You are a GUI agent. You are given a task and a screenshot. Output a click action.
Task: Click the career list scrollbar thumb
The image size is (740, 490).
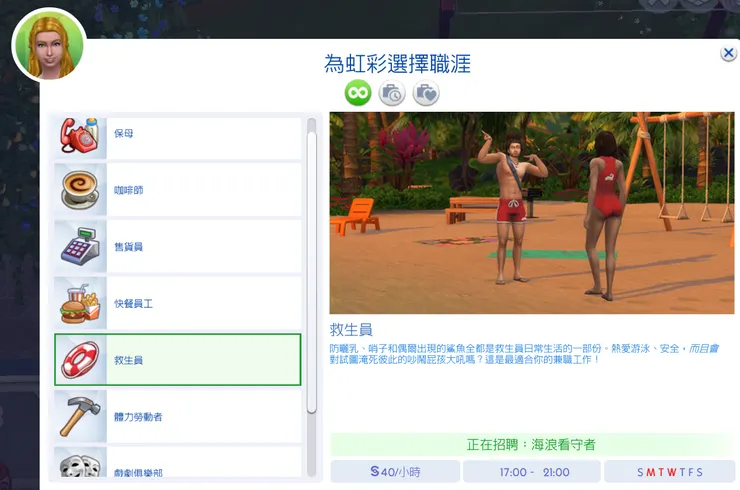[311, 272]
